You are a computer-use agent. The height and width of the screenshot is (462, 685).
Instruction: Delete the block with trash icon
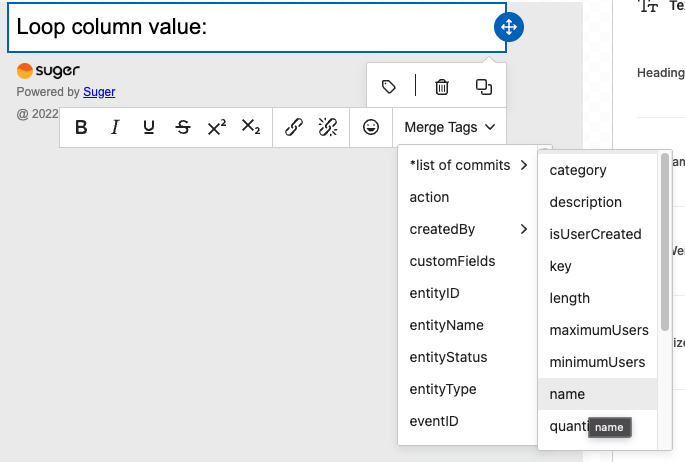[x=441, y=87]
